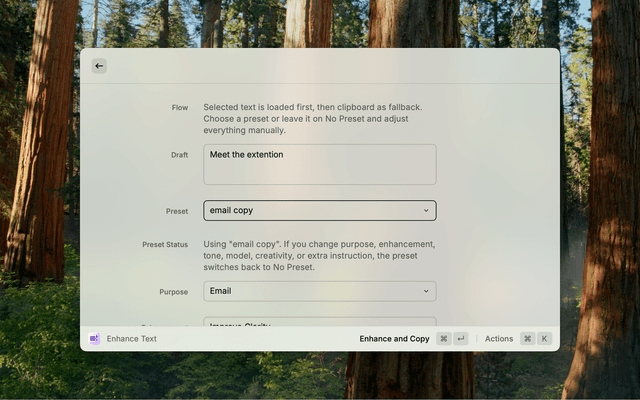
Task: Click the Purpose field label
Action: click(173, 292)
